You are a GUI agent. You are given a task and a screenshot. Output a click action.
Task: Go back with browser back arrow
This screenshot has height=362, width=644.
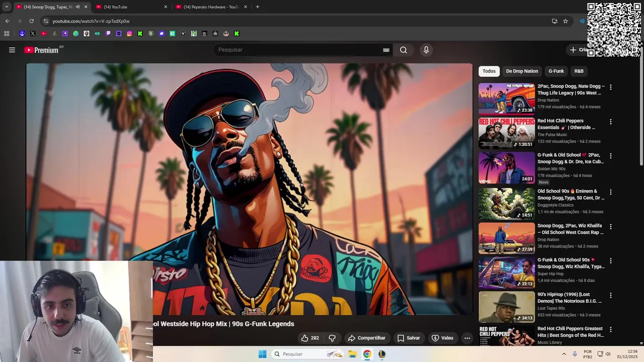pos(7,21)
